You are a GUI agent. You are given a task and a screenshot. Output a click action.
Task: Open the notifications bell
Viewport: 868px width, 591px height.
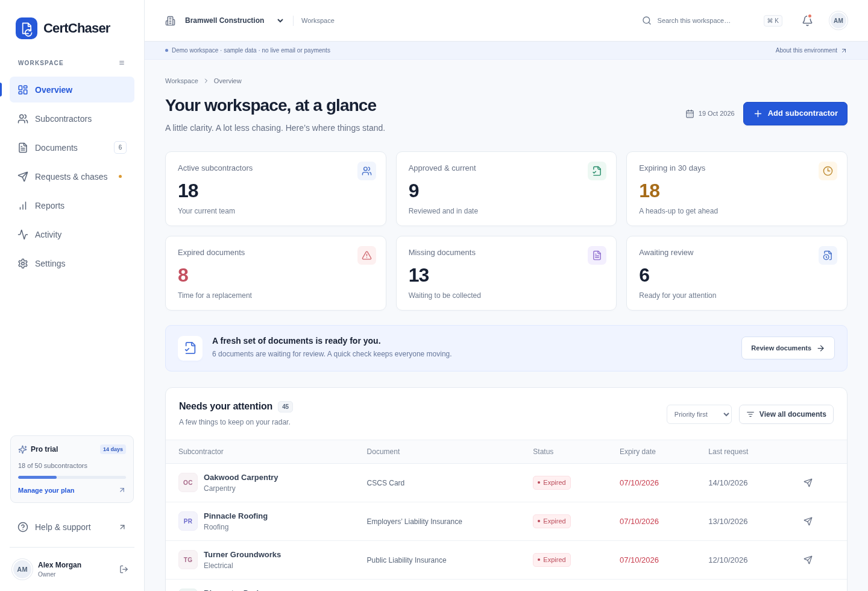tap(807, 21)
